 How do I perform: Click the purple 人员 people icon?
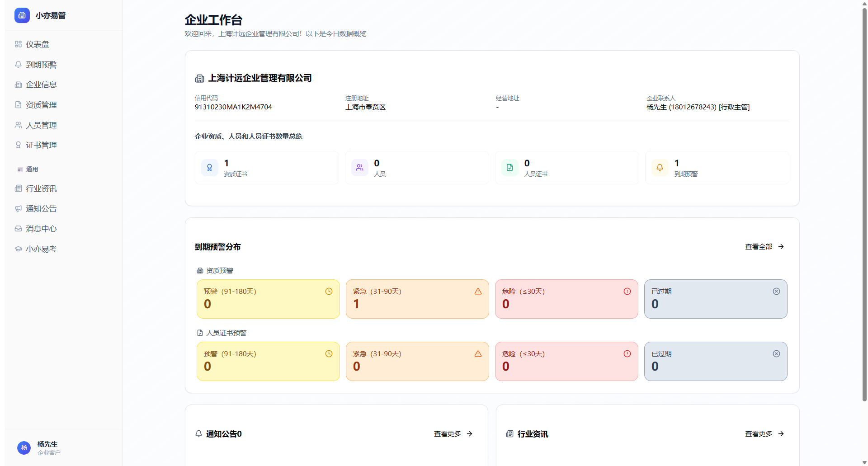point(360,168)
